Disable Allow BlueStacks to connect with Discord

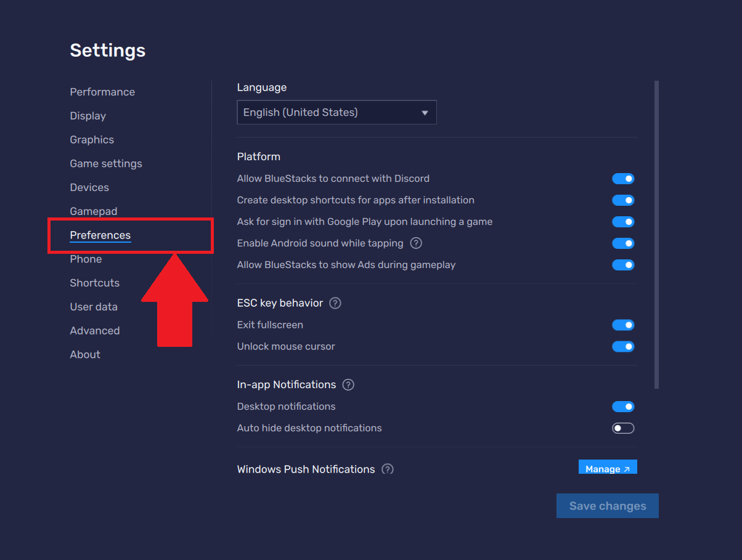point(623,179)
